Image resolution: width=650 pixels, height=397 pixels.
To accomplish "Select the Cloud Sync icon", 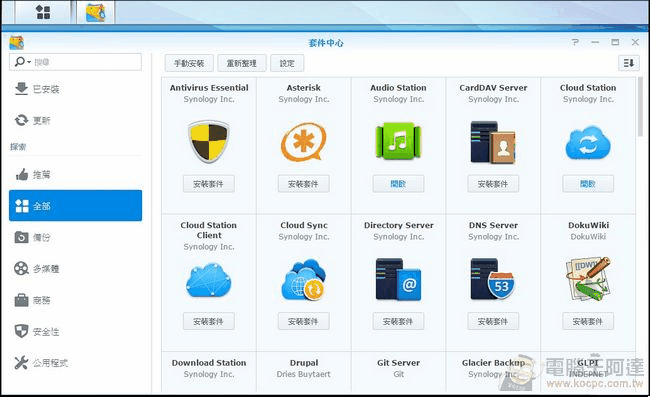I will 303,280.
